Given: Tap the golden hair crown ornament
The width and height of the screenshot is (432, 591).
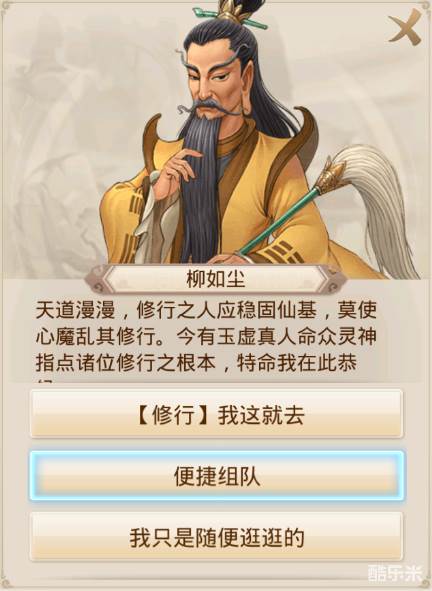Looking at the screenshot, I should [229, 8].
